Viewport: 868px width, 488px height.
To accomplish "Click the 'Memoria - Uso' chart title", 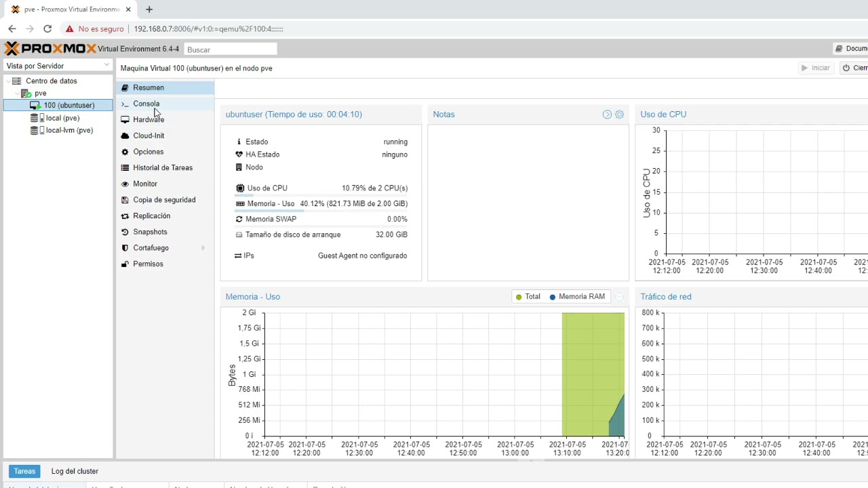I will click(x=253, y=297).
